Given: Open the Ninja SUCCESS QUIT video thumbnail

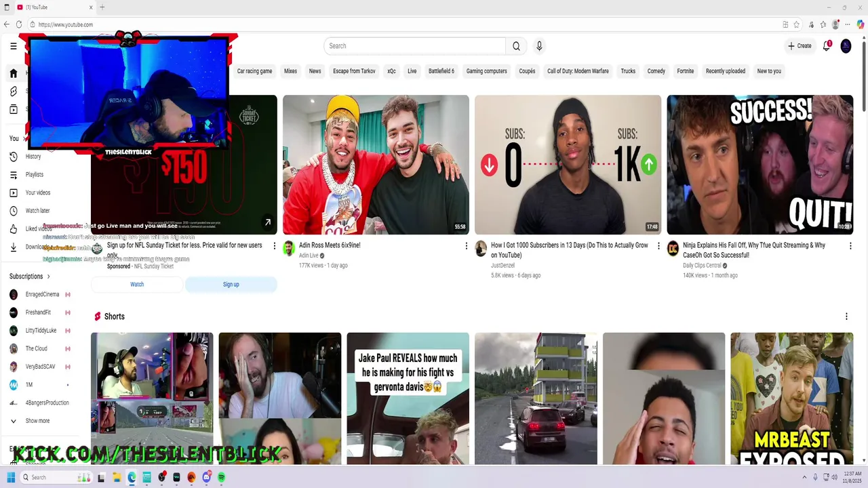Looking at the screenshot, I should click(x=759, y=165).
